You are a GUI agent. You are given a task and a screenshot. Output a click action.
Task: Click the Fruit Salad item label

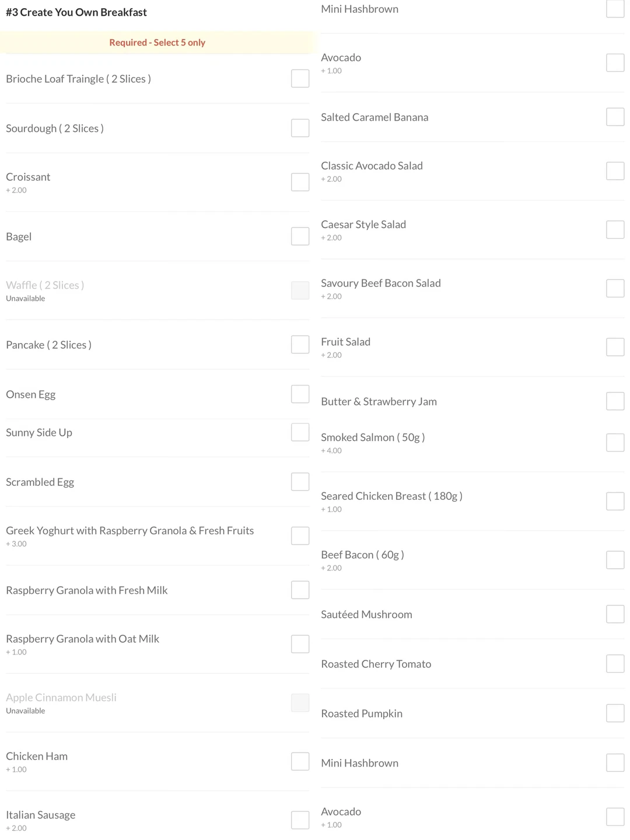coord(345,342)
